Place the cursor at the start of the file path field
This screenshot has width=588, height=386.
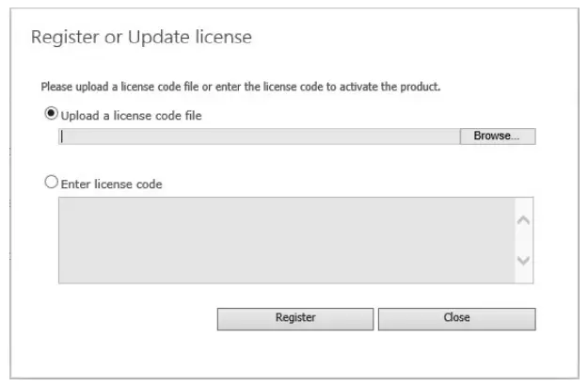pos(62,137)
